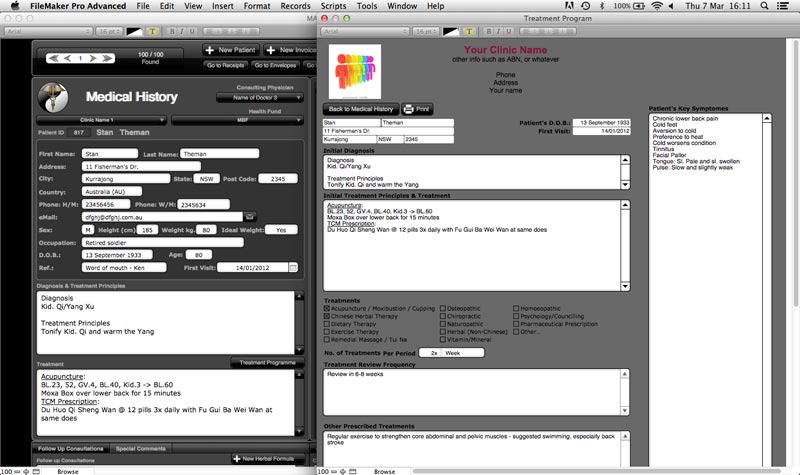The height and width of the screenshot is (475, 800).
Task: Click the New Patient button
Action: click(x=231, y=49)
